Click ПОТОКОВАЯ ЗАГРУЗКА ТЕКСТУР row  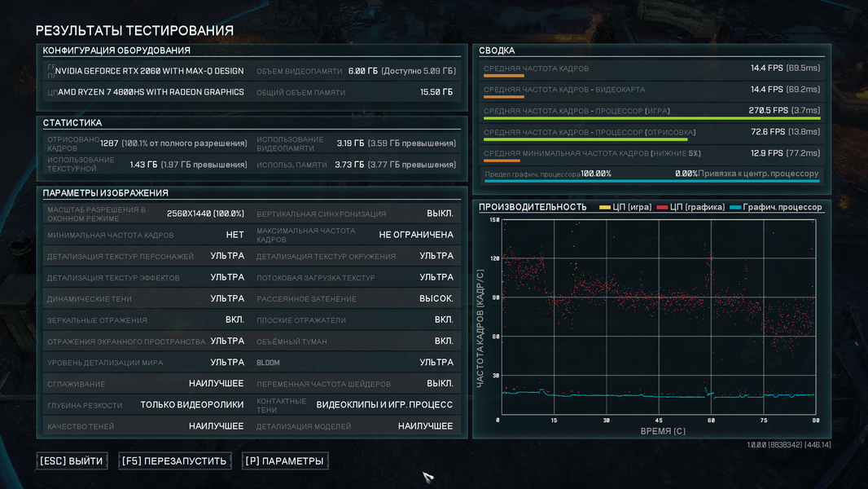point(356,277)
